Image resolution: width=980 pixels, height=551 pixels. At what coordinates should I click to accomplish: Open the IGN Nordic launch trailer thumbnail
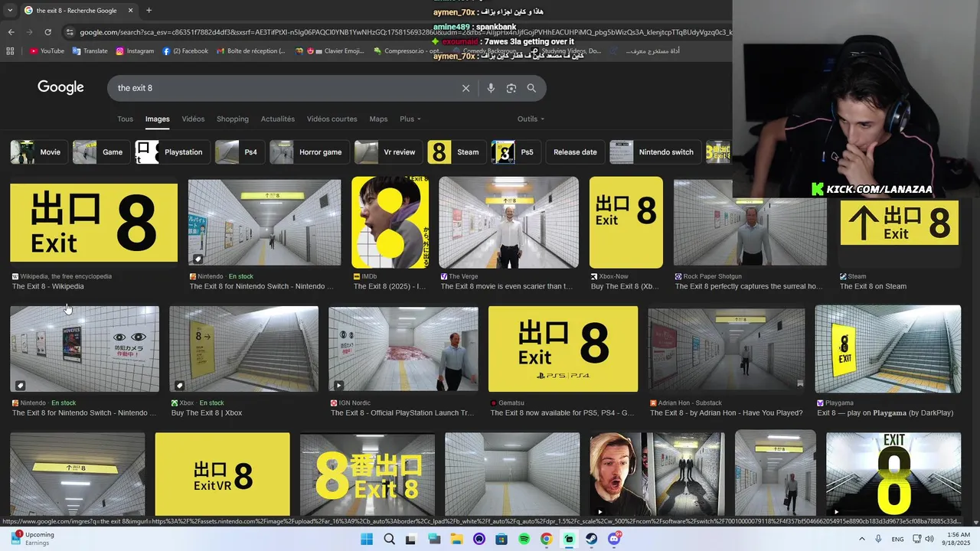pyautogui.click(x=403, y=349)
